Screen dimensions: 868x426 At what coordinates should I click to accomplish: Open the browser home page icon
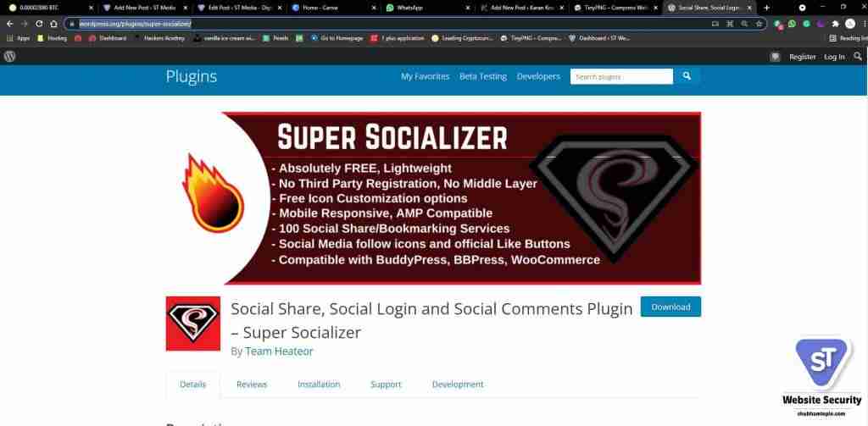[x=53, y=24]
